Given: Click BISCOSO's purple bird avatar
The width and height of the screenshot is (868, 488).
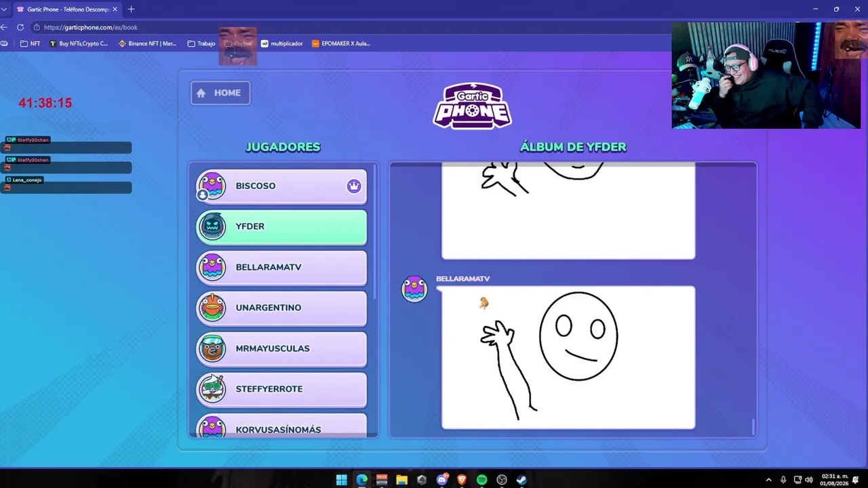Looking at the screenshot, I should pos(212,186).
